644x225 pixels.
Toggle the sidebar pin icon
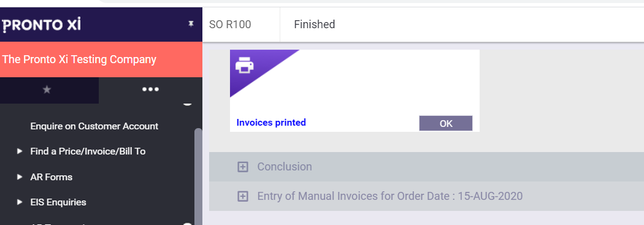[191, 25]
